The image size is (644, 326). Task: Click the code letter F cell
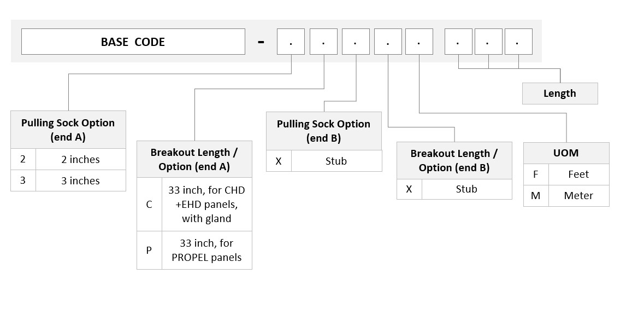point(536,174)
